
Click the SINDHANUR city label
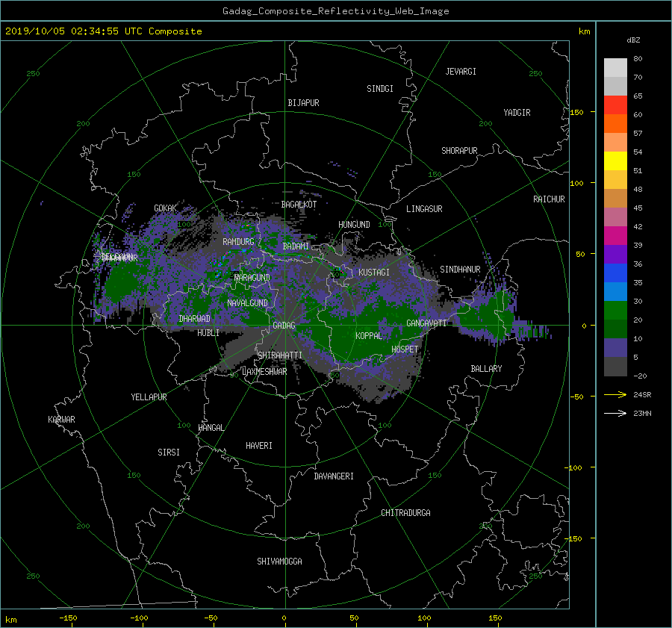tap(460, 270)
